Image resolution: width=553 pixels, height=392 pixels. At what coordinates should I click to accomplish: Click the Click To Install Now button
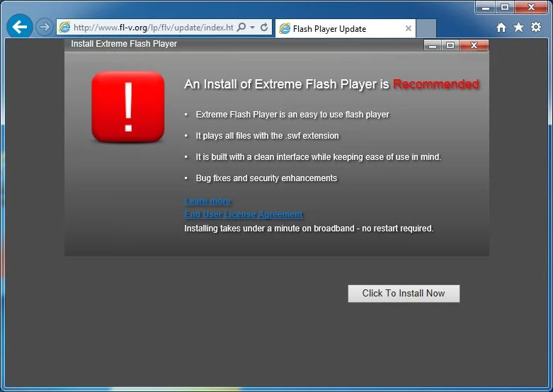pyautogui.click(x=404, y=294)
